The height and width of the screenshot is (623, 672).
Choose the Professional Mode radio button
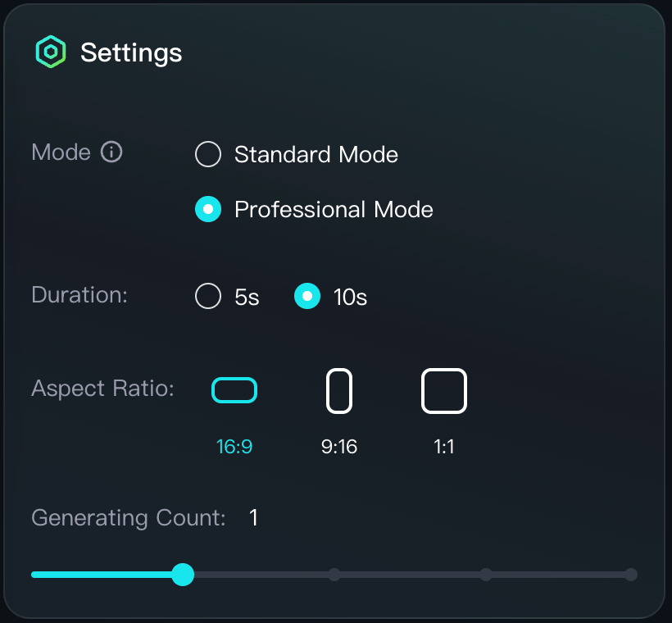208,209
